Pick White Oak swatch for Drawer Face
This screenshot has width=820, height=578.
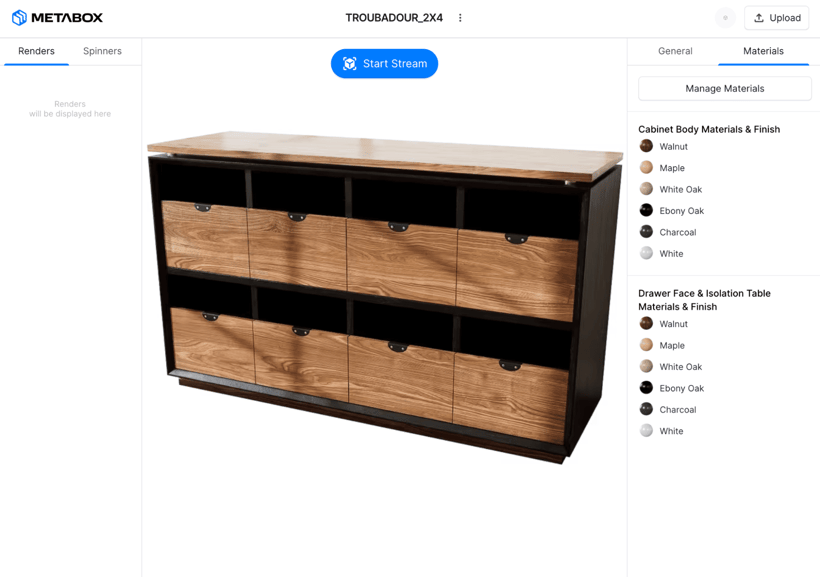(646, 366)
